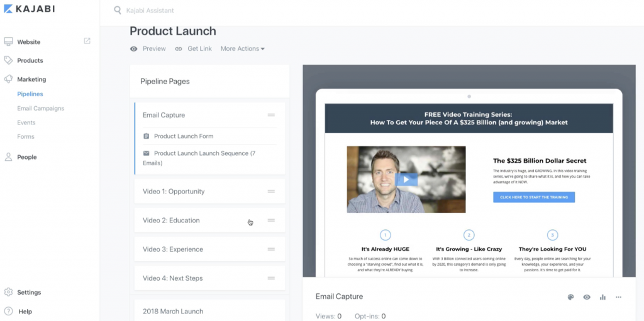644x321 pixels.
Task: Select Email Campaigns submenu item
Action: 41,109
